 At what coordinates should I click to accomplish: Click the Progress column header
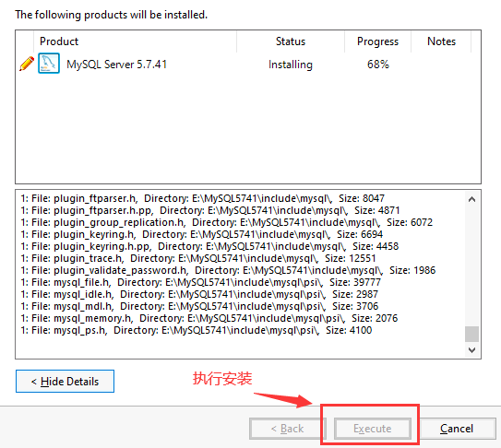coord(377,41)
